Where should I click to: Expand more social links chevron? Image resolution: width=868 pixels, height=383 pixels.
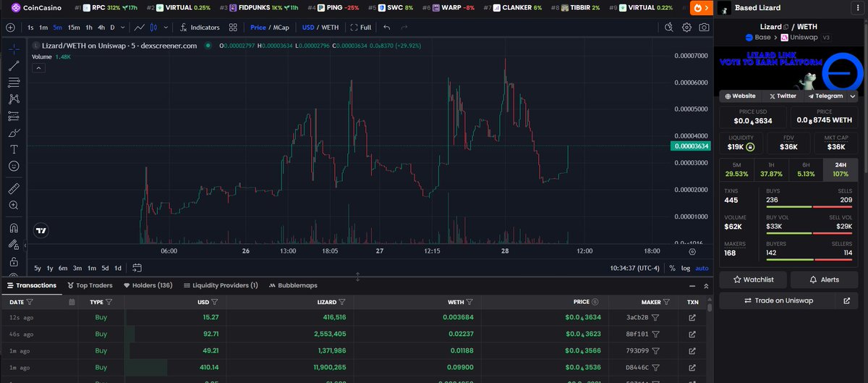coord(853,96)
